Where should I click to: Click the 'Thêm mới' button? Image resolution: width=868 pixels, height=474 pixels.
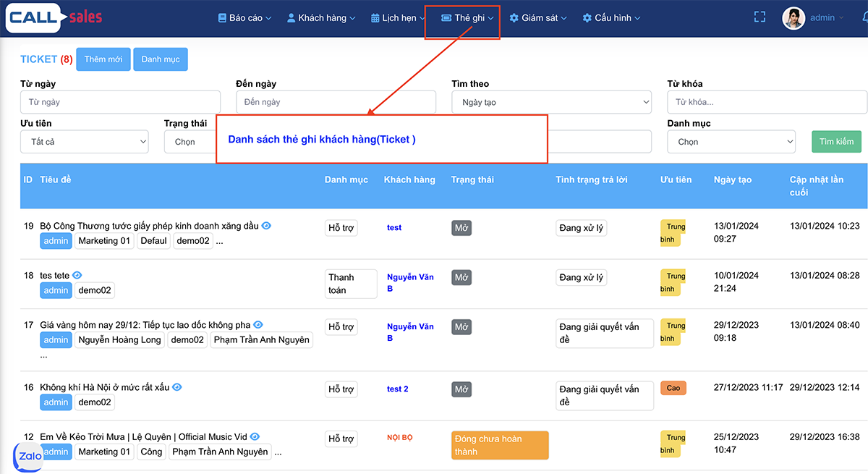point(103,59)
